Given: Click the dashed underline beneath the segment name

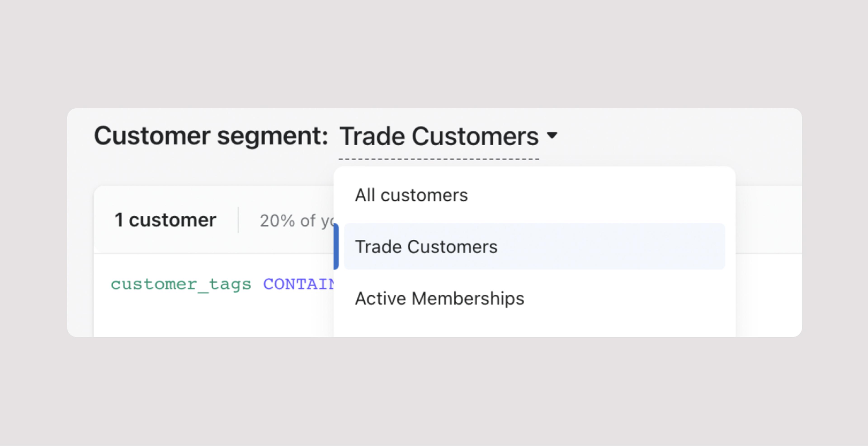Looking at the screenshot, I should [x=439, y=159].
